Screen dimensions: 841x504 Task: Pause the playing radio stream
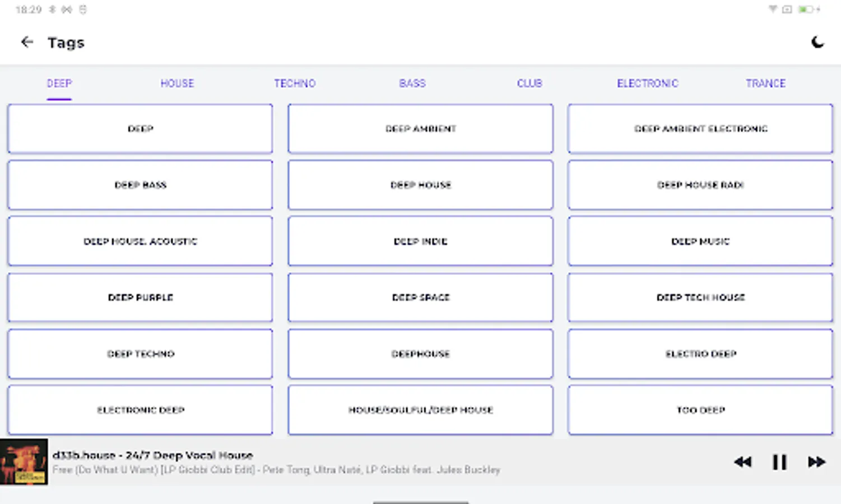[779, 462]
